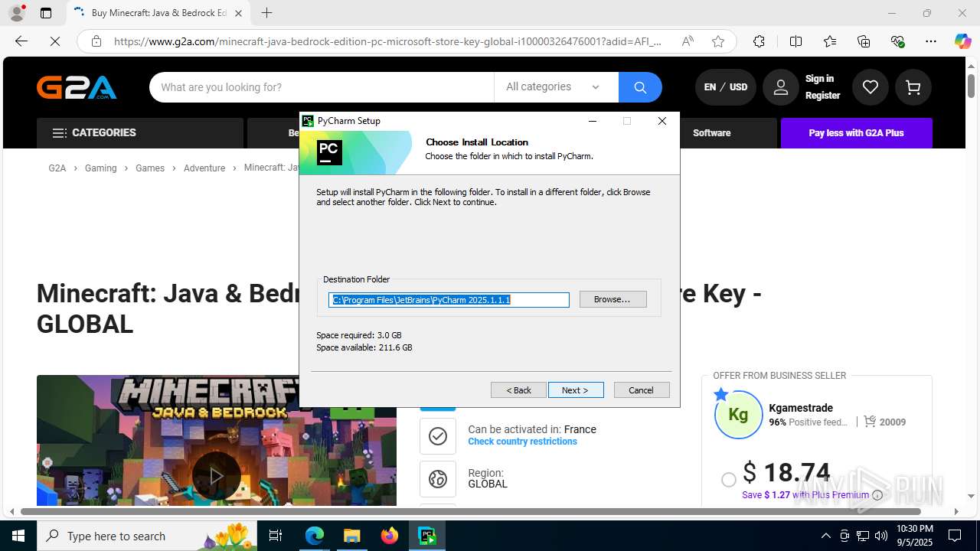Click the blue search magnifier button
The image size is (980, 551).
(x=640, y=87)
